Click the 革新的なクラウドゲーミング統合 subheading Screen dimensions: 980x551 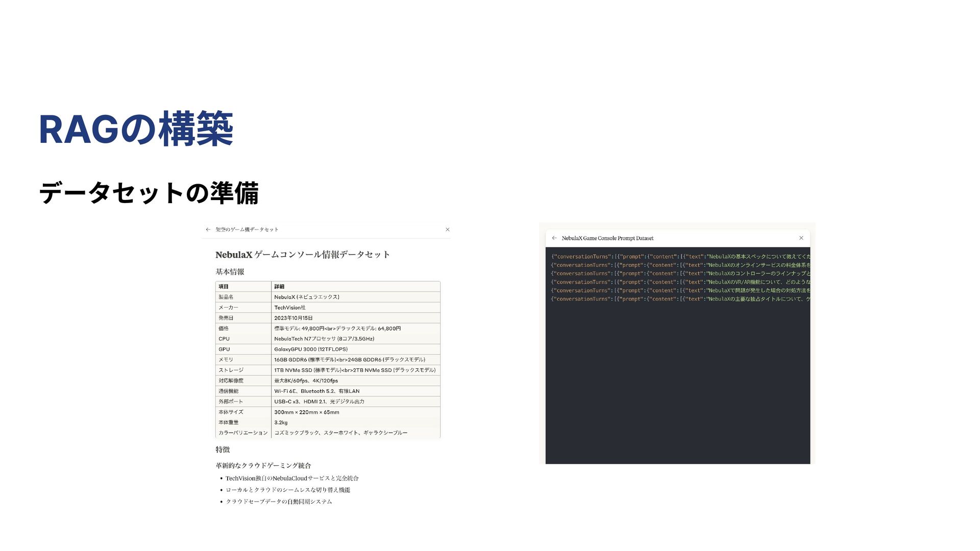coord(263,465)
